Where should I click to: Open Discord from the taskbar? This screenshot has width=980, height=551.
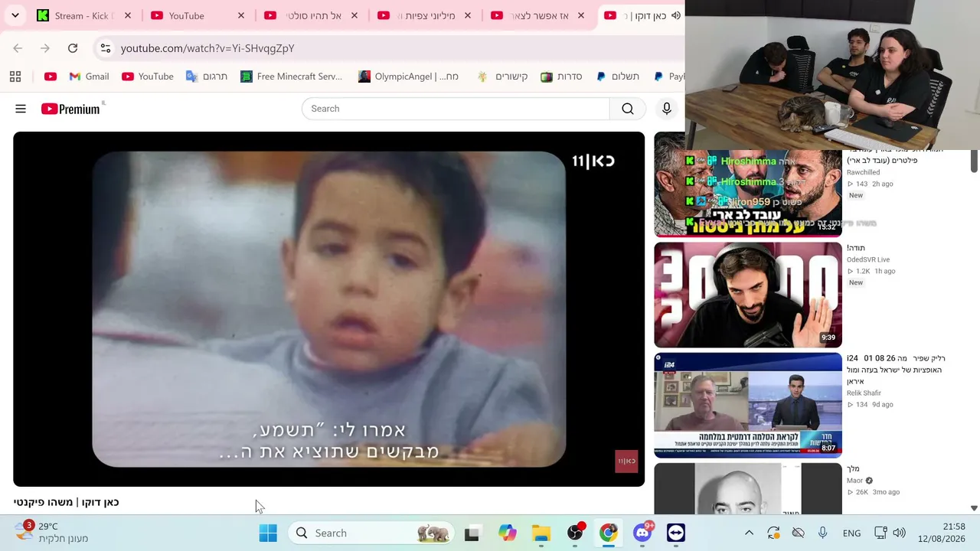tap(642, 533)
